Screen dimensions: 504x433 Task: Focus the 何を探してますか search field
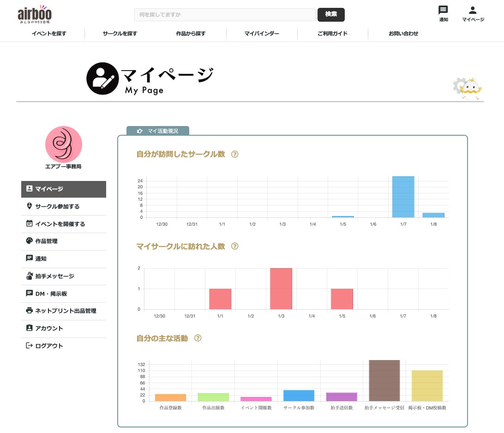(225, 14)
